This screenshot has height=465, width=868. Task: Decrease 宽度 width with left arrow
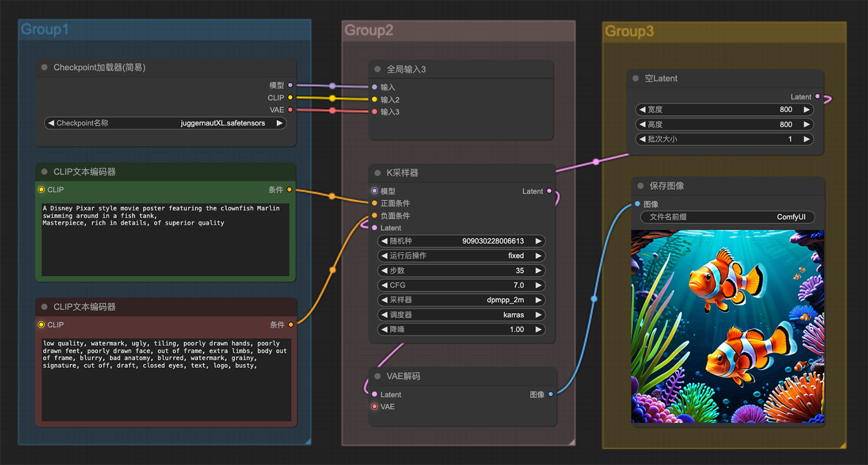642,109
